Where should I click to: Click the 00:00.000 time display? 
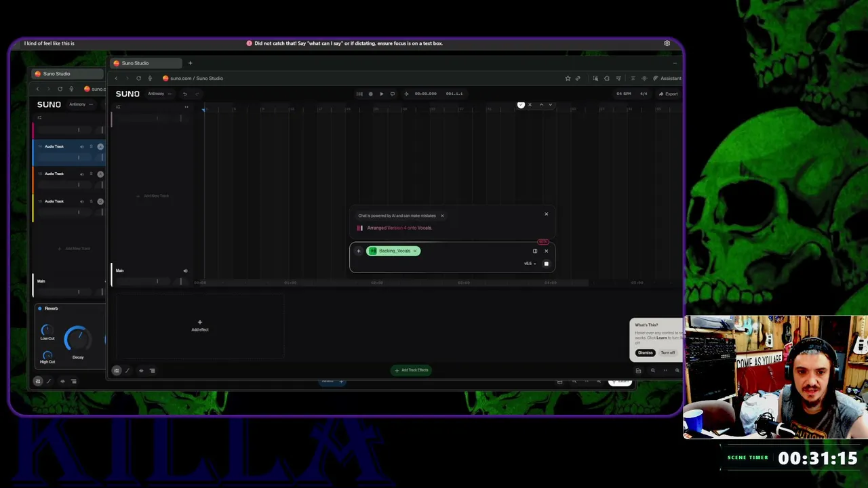pos(426,94)
